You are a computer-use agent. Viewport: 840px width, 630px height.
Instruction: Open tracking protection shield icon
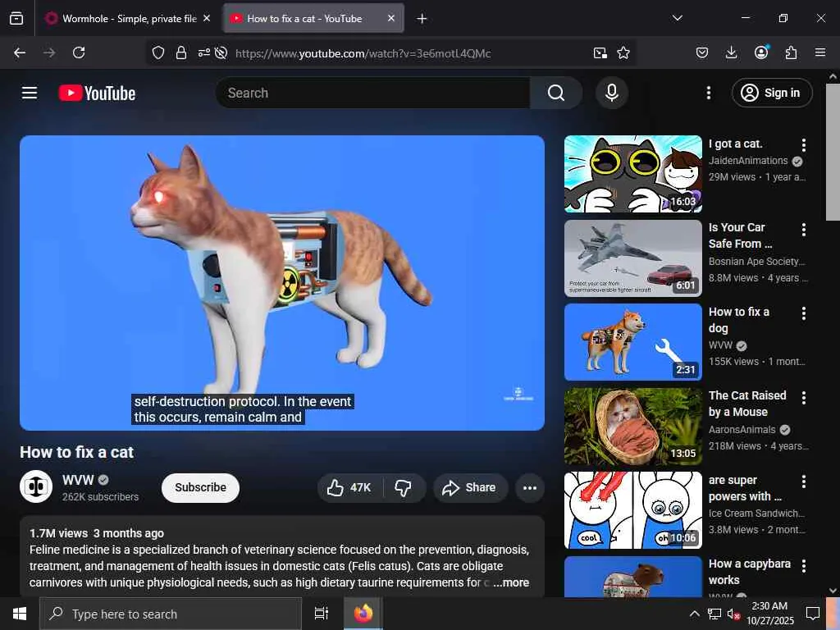point(158,52)
